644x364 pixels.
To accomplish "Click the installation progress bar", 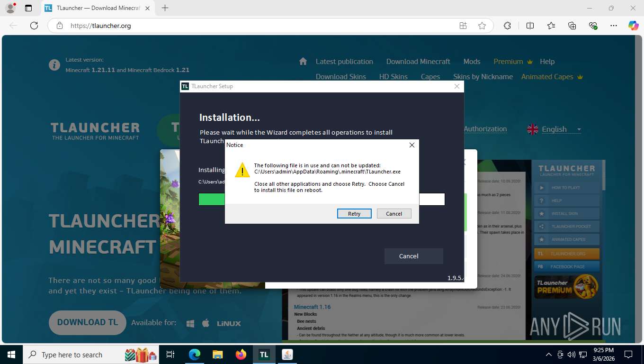I will [x=322, y=199].
